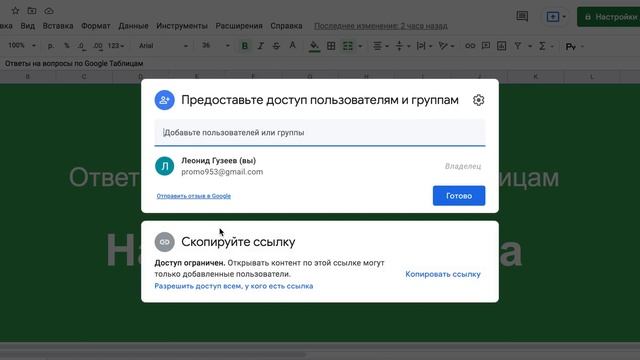Increase decimal places
The height and width of the screenshot is (360, 640).
98,46
